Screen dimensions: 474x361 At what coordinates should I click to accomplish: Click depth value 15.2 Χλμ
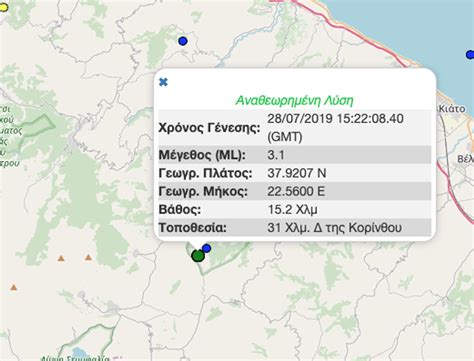tap(292, 210)
